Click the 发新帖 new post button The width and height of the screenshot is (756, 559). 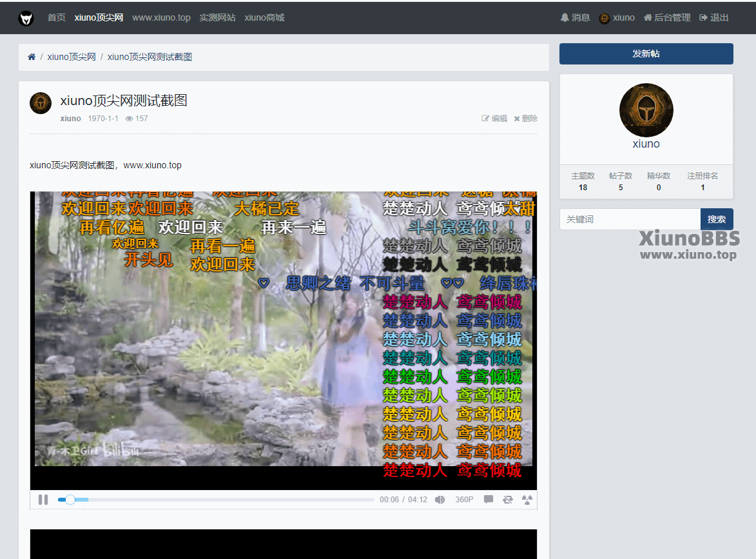[x=646, y=54]
